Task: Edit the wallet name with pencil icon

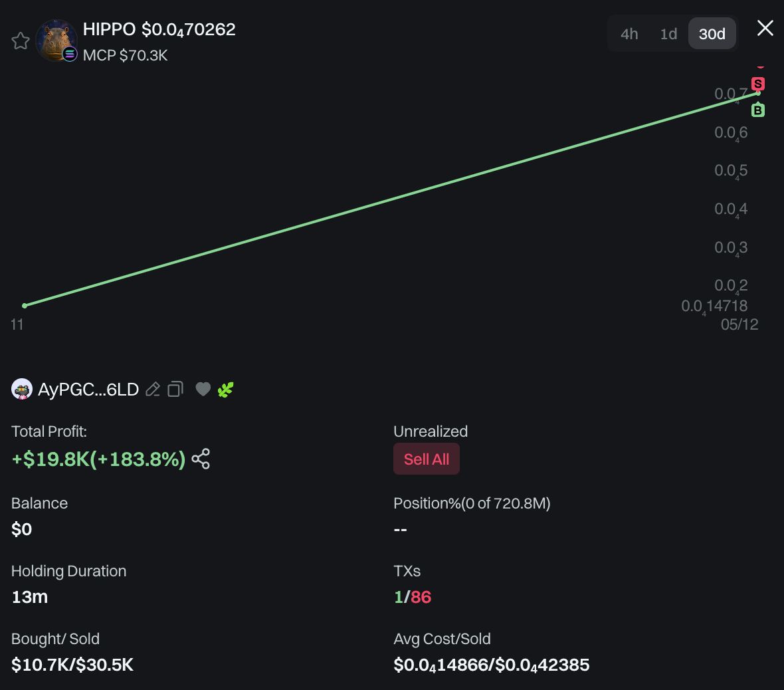Action: 153,390
